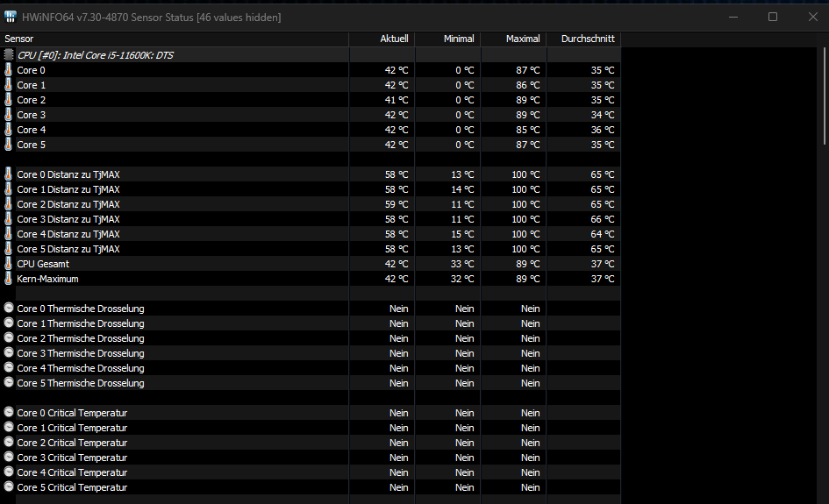Click the Core 5 Distanz zu TjMAX label
Screen dimensions: 829x504
pyautogui.click(x=68, y=249)
